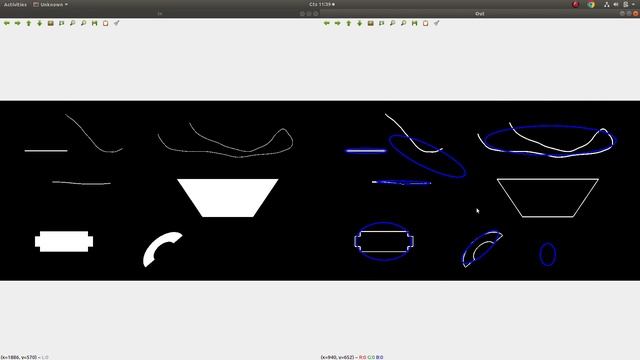Open the Unknown application menu

(50, 4)
